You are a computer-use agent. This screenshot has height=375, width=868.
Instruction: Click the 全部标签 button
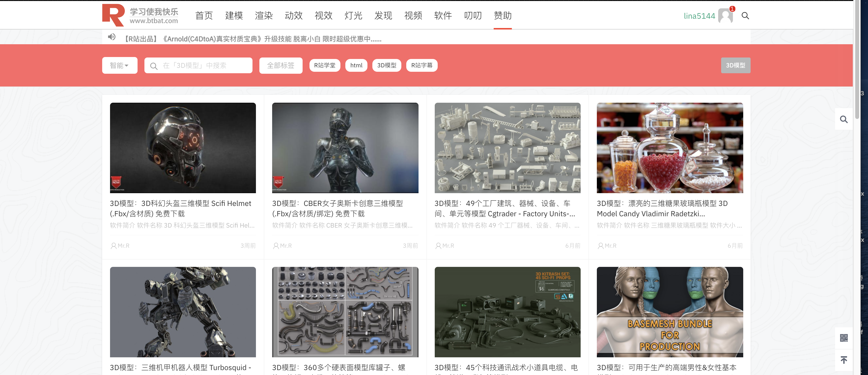(x=281, y=65)
